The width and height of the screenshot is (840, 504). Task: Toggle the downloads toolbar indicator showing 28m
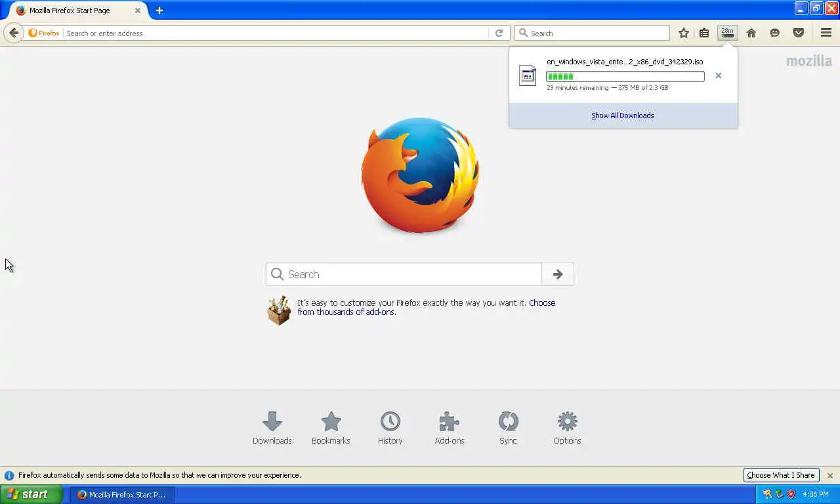727,33
